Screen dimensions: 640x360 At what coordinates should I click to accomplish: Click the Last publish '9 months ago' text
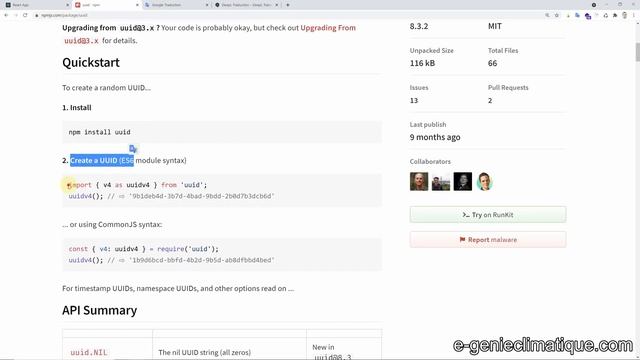tap(435, 138)
